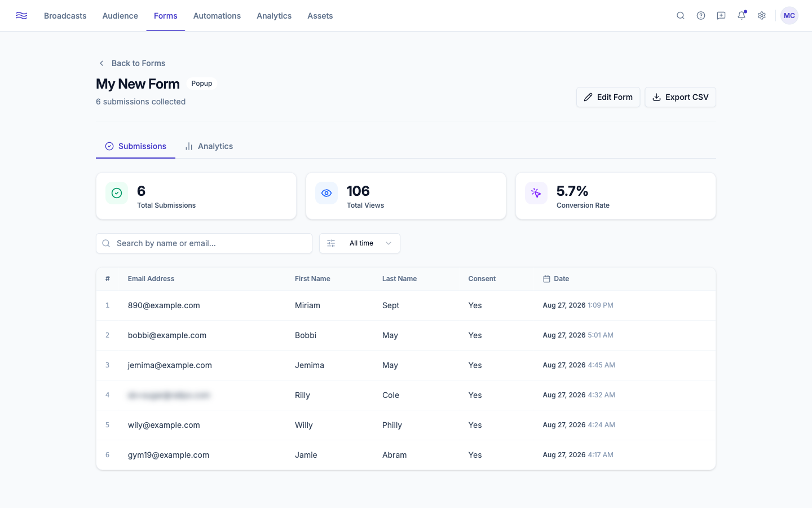Image resolution: width=812 pixels, height=508 pixels.
Task: Open top Analytics navigation item
Action: 274,16
